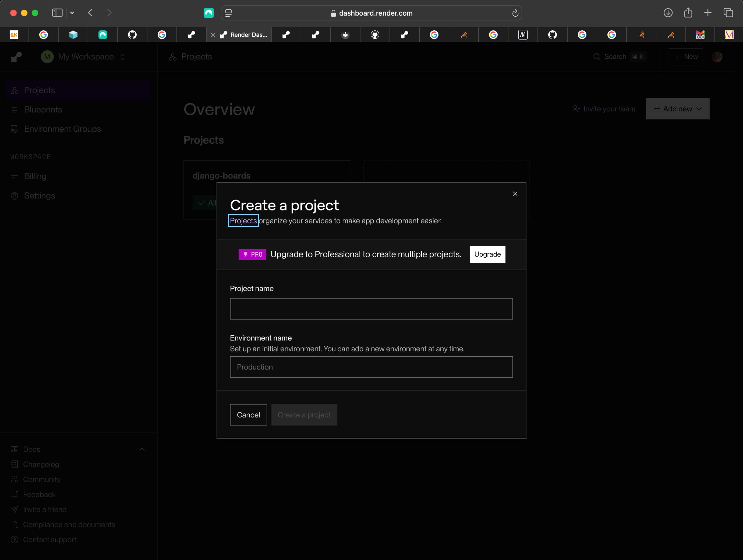Switch to the blue cube icon tab
743x560 pixels.
pyautogui.click(x=73, y=35)
